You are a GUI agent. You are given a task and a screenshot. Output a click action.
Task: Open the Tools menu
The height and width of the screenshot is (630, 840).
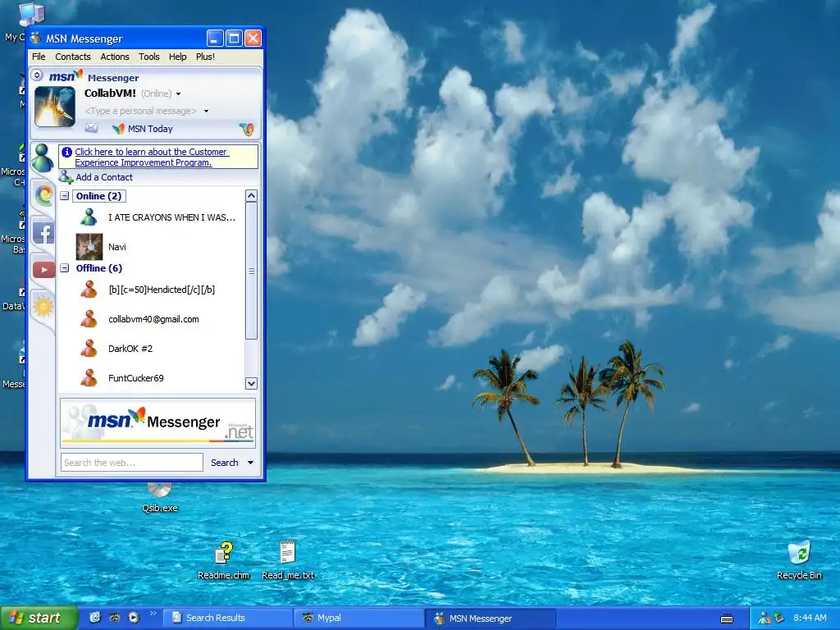coord(149,57)
